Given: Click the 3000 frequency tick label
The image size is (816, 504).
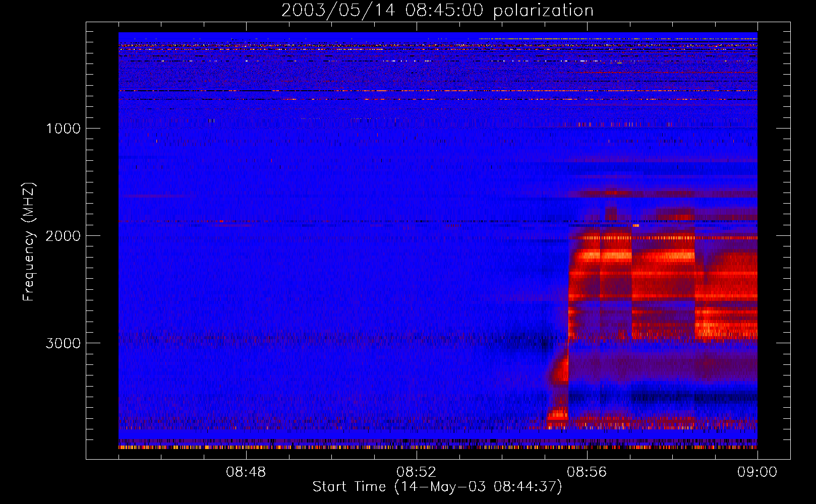Looking at the screenshot, I should click(63, 343).
